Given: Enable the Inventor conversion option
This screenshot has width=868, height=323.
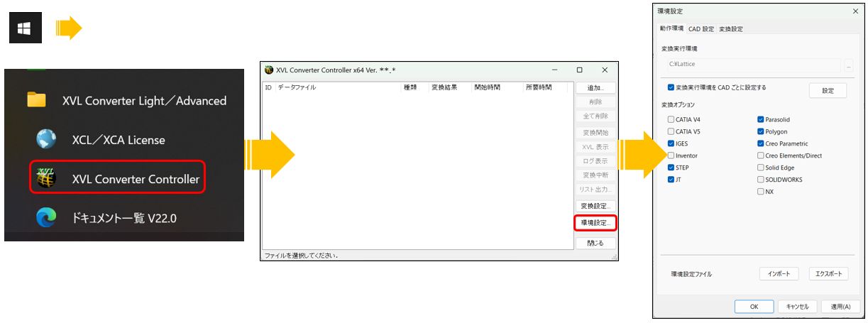Looking at the screenshot, I should click(671, 155).
